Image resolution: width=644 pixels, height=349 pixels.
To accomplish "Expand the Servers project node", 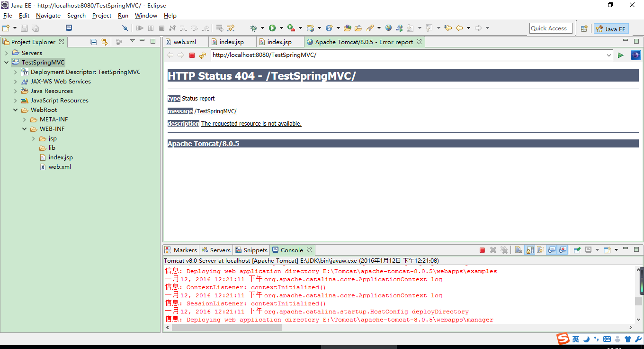I will point(6,53).
